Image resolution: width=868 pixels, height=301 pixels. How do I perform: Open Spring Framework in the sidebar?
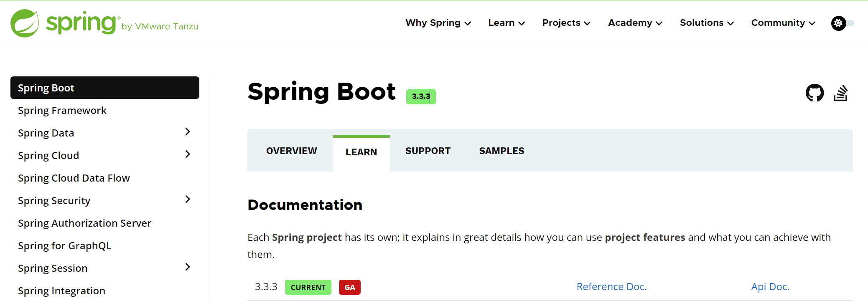62,111
